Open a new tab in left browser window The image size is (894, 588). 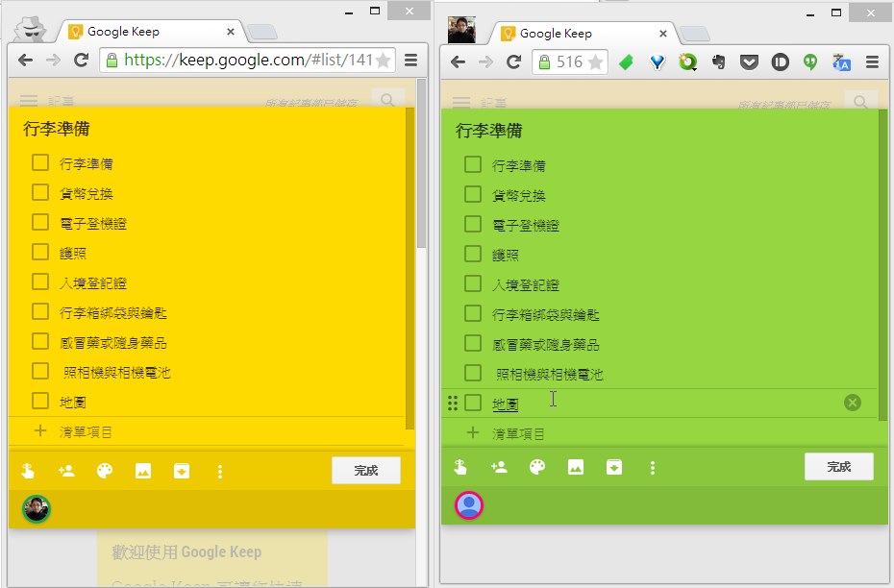point(262,32)
